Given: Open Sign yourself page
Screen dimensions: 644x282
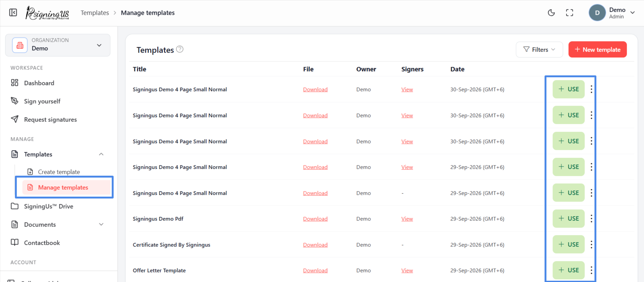Looking at the screenshot, I should click(42, 101).
